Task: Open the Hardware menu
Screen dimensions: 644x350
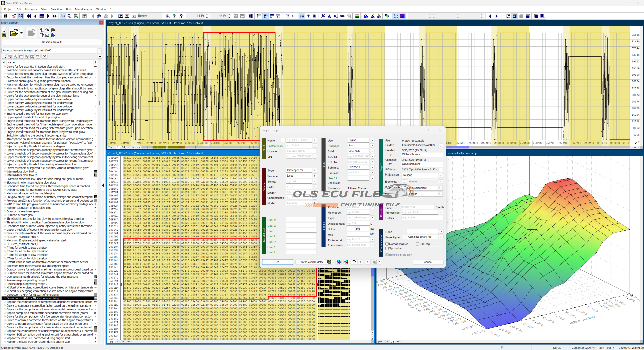Action: point(31,9)
